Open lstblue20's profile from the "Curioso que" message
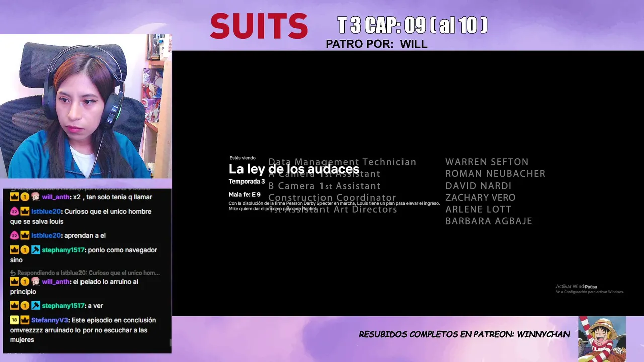The width and height of the screenshot is (644, 362). [x=46, y=212]
